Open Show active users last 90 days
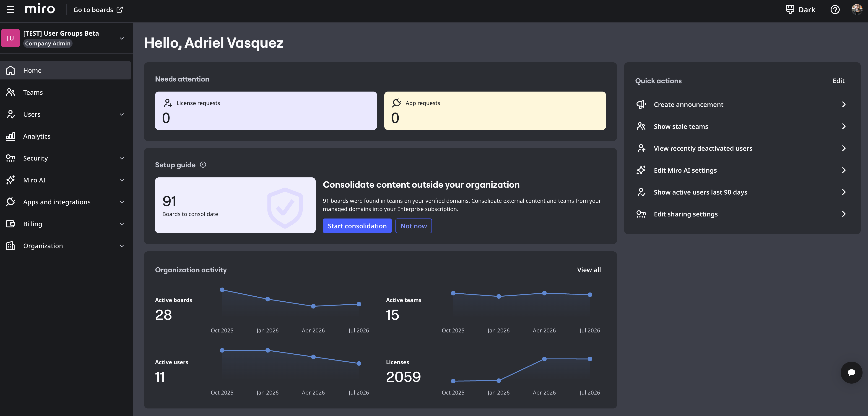Image resolution: width=868 pixels, height=416 pixels. 742,192
